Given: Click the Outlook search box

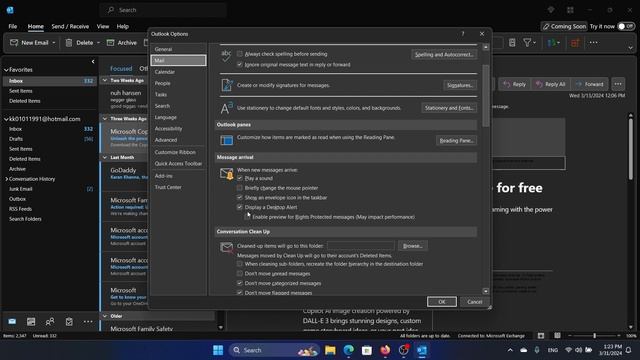Looking at the screenshot, I should click(163, 10).
